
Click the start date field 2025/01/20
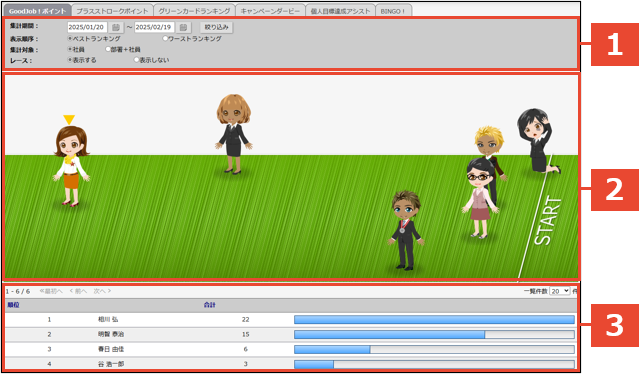click(87, 27)
